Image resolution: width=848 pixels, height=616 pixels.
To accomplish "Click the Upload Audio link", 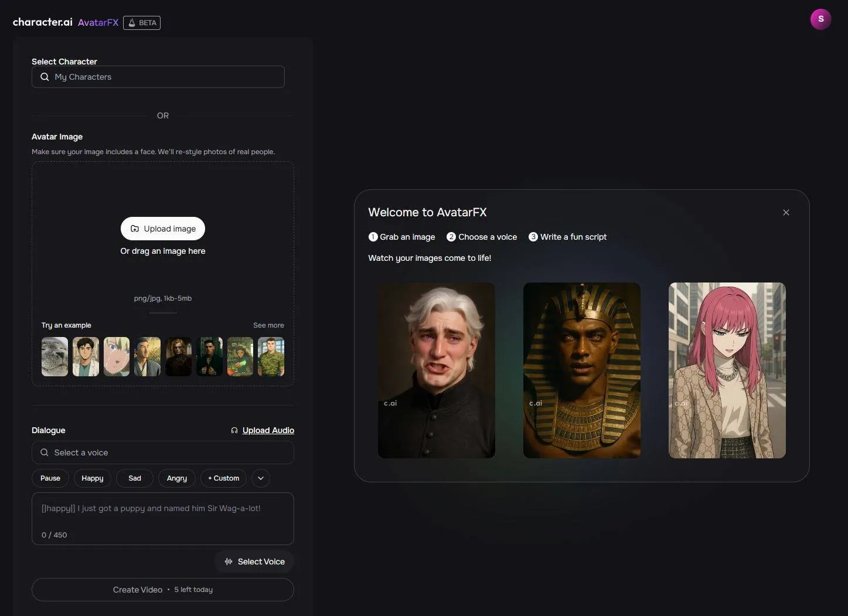I will click(x=263, y=430).
